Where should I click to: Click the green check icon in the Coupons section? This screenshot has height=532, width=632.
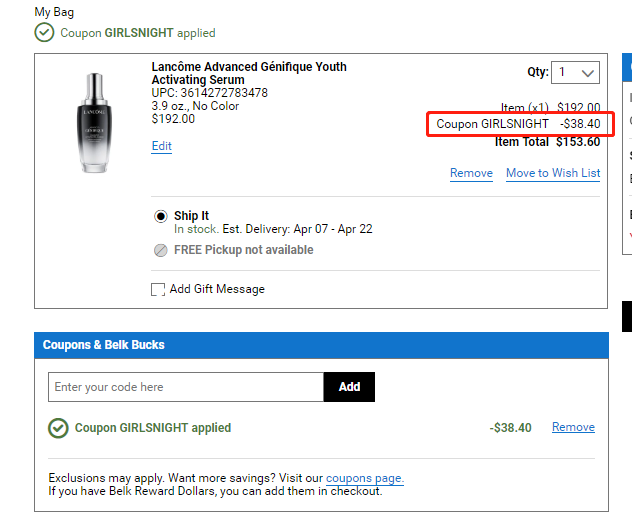point(58,428)
